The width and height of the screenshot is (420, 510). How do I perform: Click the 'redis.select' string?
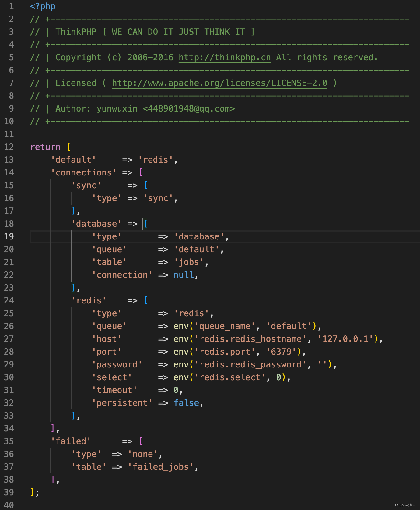click(x=230, y=377)
